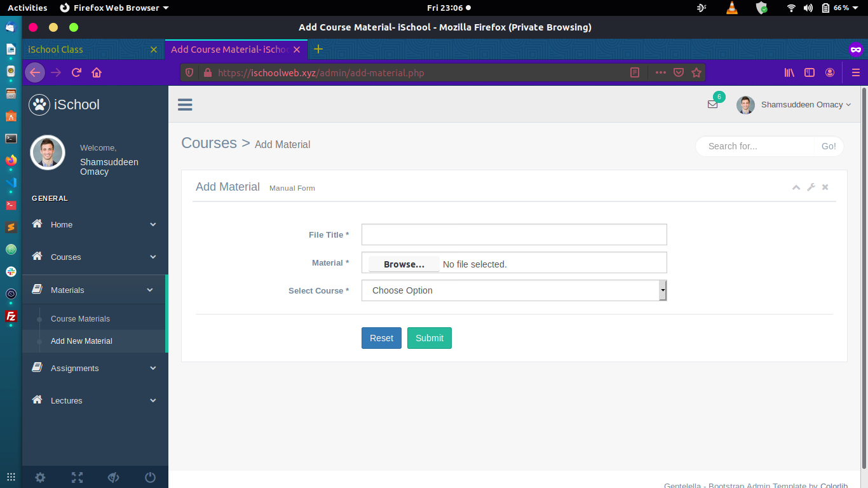Launch FileZilla from the Ubuntu dock
Viewport: 868px width, 488px height.
11,316
